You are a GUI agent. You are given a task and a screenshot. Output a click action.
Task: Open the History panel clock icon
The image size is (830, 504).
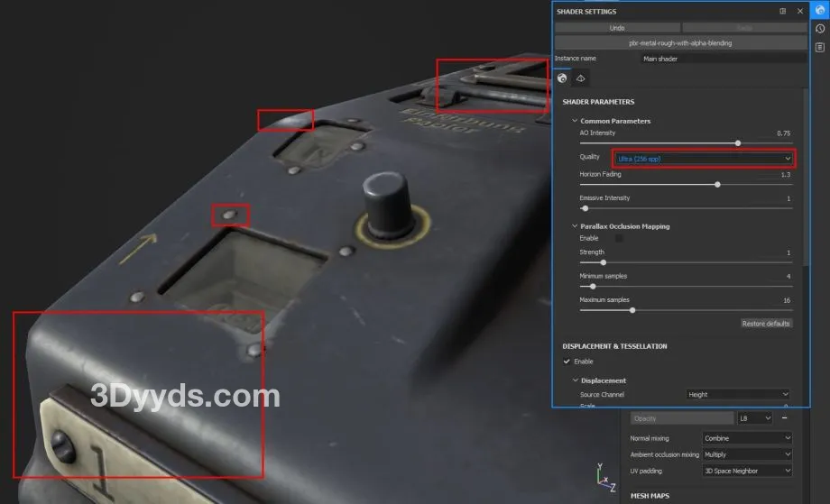[820, 29]
